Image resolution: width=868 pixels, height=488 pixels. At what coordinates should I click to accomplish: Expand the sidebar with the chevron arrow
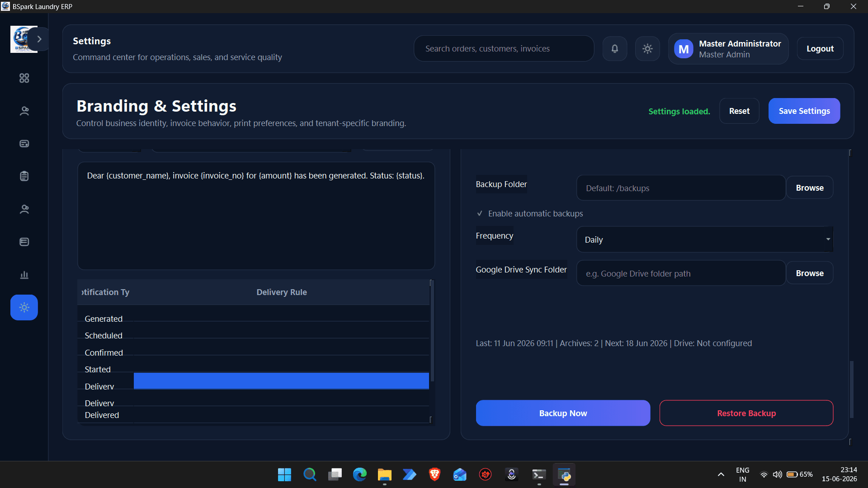click(x=39, y=39)
